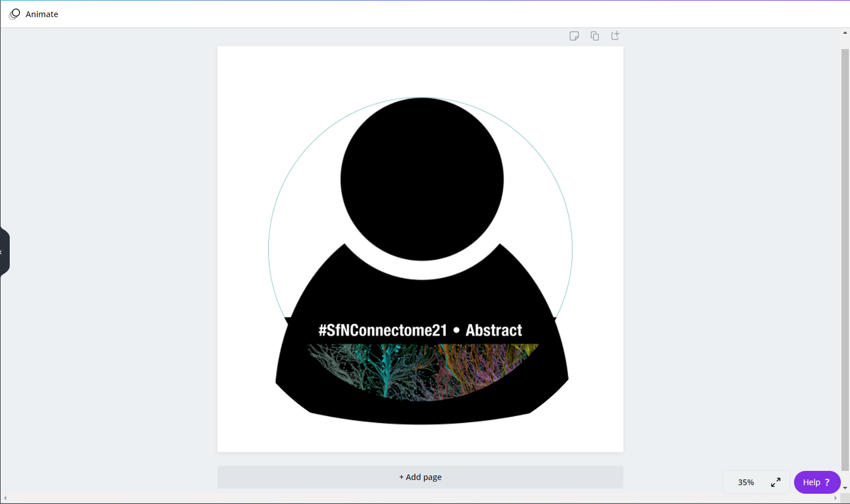The height and width of the screenshot is (504, 850).
Task: Click the vertical scrollbar thumb
Action: pyautogui.click(x=845, y=260)
